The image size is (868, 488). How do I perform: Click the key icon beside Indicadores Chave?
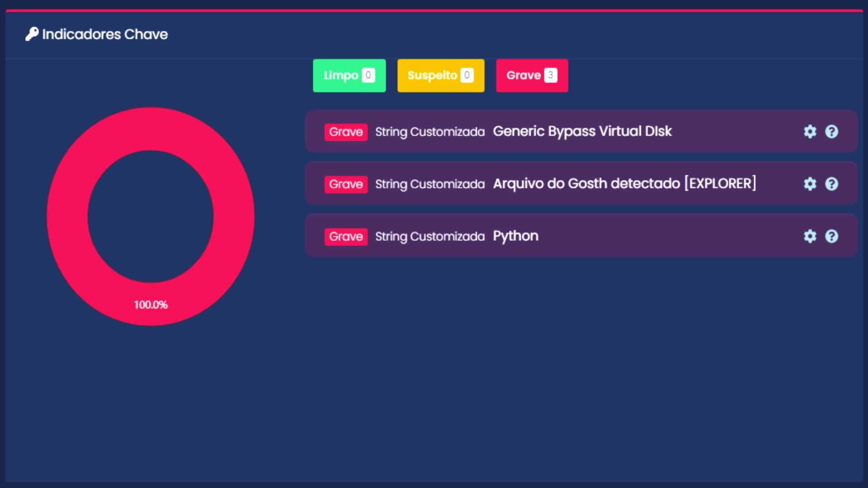pos(32,34)
